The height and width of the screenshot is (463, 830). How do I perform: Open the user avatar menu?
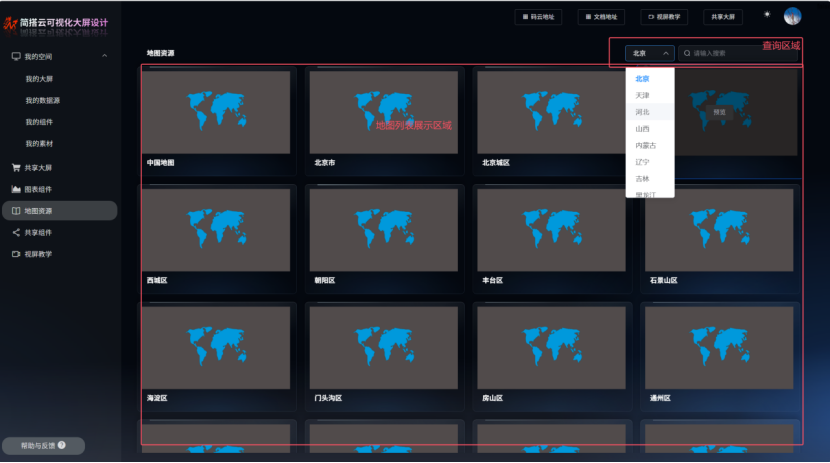click(x=792, y=16)
